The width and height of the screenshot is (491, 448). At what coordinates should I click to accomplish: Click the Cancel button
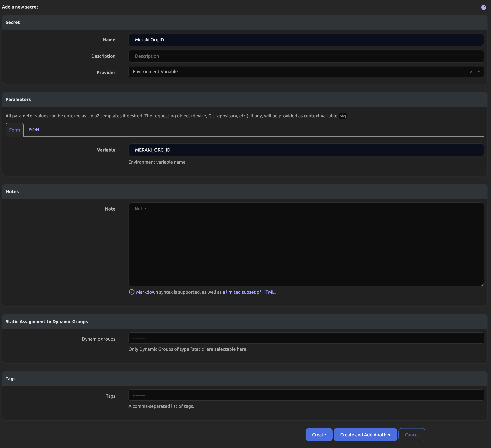412,435
